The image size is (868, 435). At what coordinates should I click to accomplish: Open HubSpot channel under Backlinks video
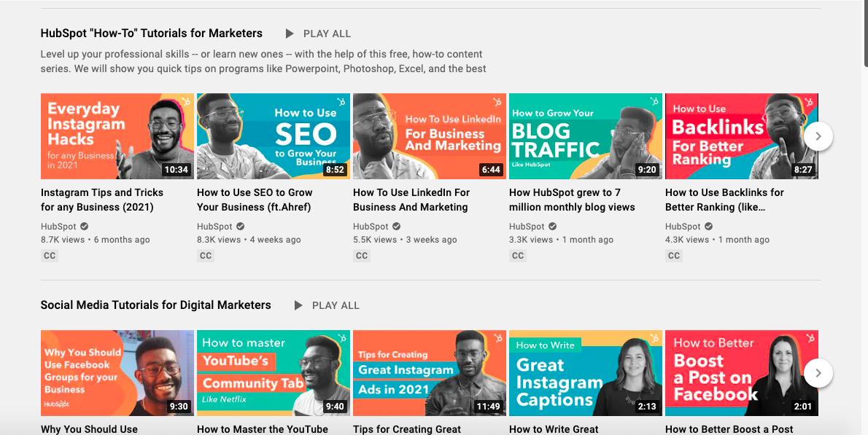pyautogui.click(x=683, y=227)
